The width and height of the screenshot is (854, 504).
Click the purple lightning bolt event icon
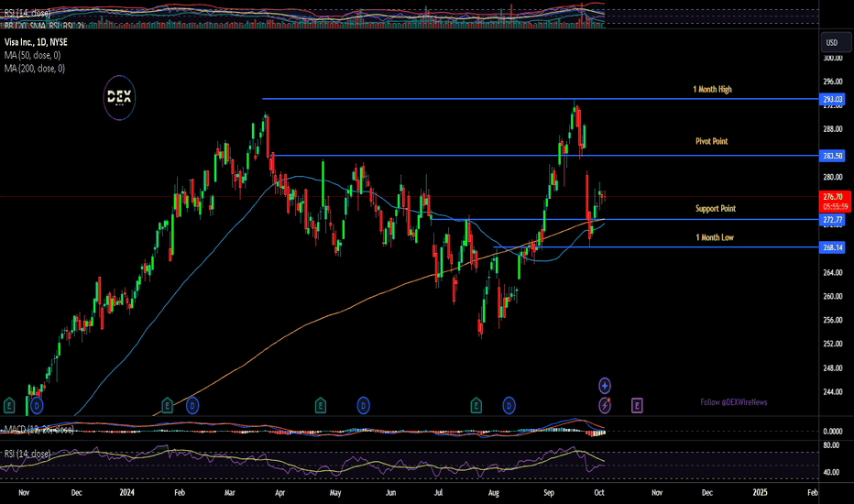(x=605, y=405)
